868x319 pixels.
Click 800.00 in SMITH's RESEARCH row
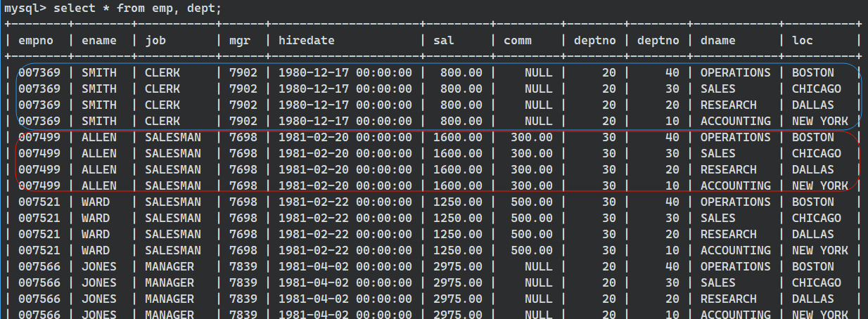pyautogui.click(x=461, y=105)
